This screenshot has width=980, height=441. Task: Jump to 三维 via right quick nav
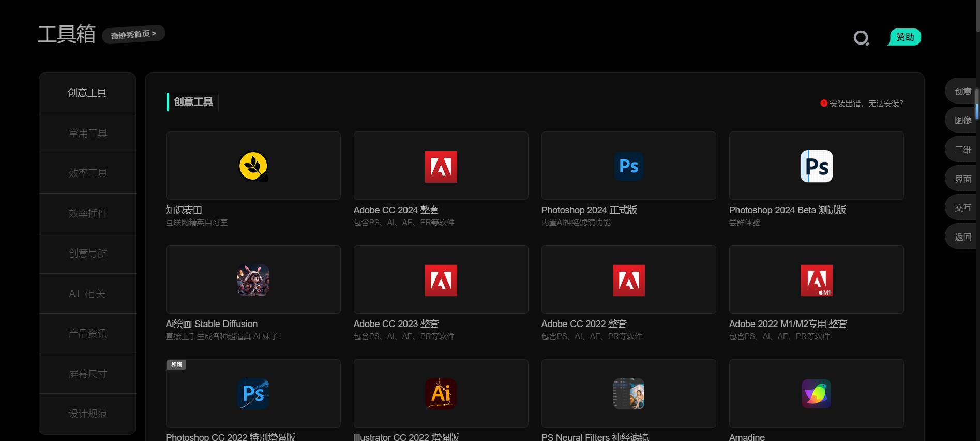[x=962, y=150]
